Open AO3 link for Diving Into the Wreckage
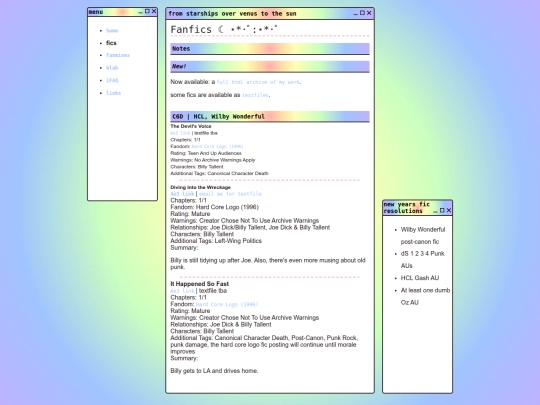 pyautogui.click(x=183, y=194)
